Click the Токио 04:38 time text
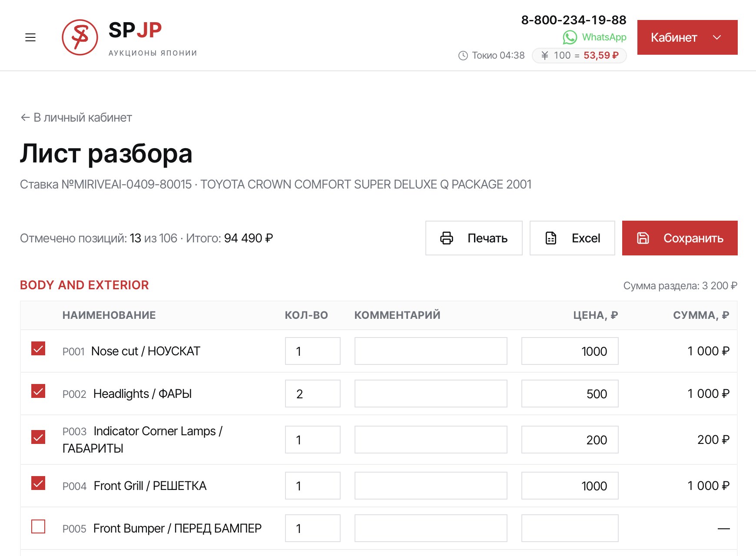756x556 pixels. (498, 56)
